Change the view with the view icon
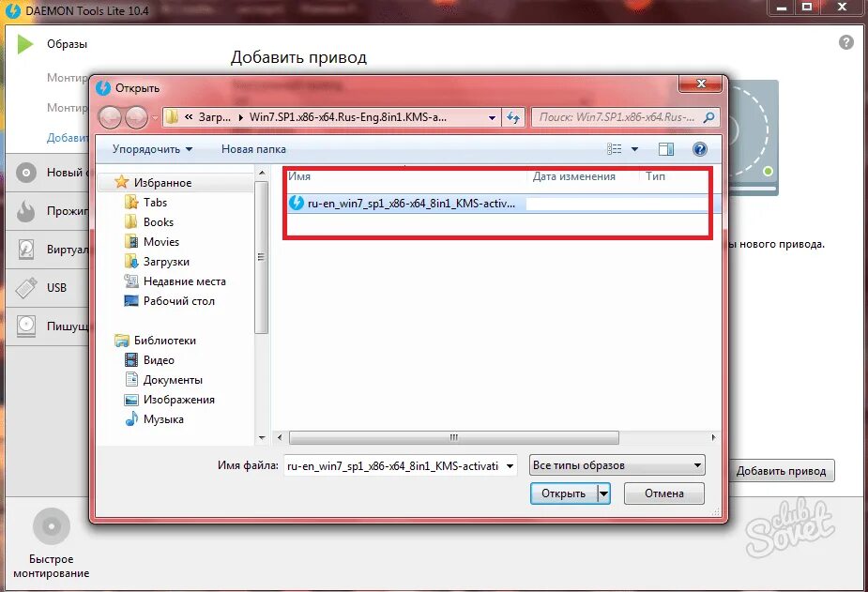868x592 pixels. [615, 149]
